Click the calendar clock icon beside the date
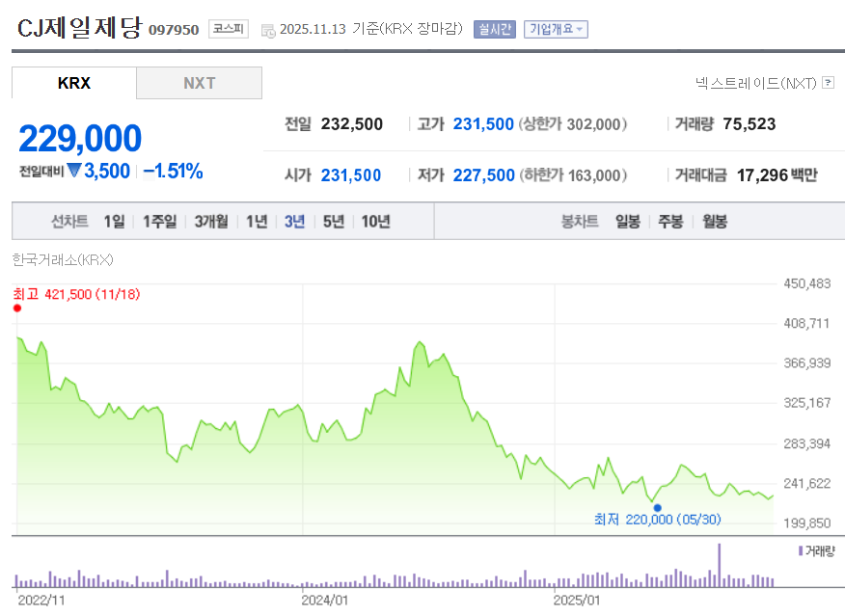This screenshot has height=616, width=845. (x=268, y=31)
